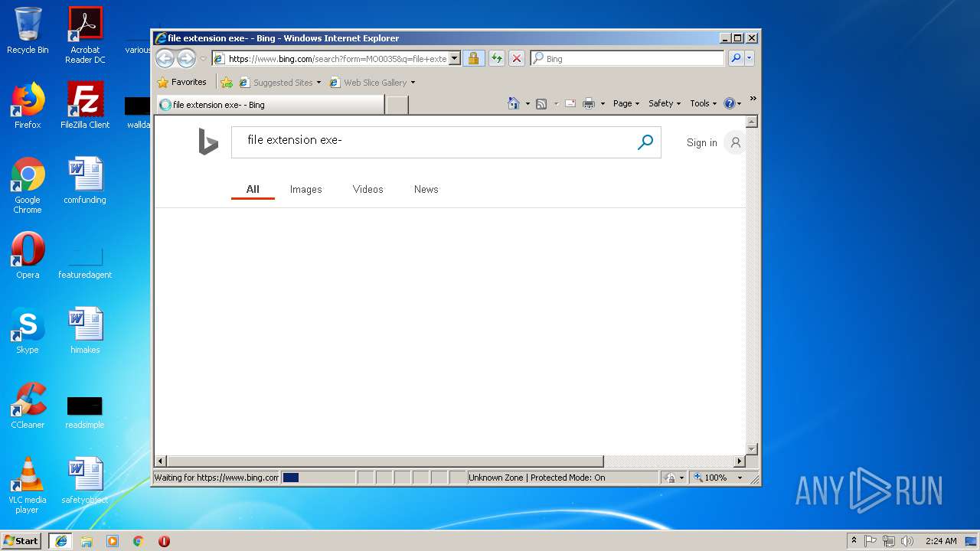Click the Print icon
The width and height of the screenshot is (980, 551).
coord(589,103)
